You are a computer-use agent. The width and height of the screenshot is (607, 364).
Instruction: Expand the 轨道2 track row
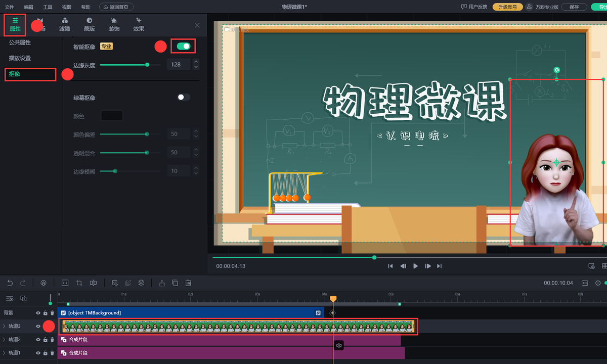[x=4, y=340]
